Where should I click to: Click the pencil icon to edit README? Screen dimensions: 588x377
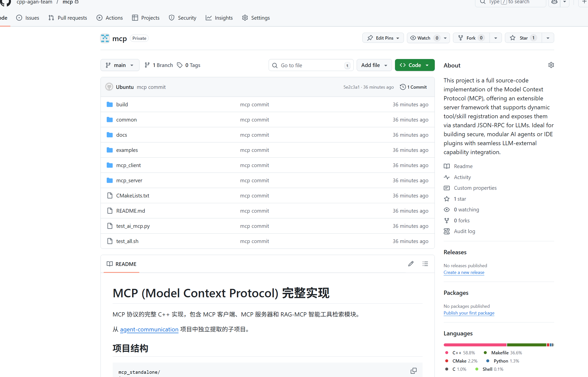click(x=411, y=264)
